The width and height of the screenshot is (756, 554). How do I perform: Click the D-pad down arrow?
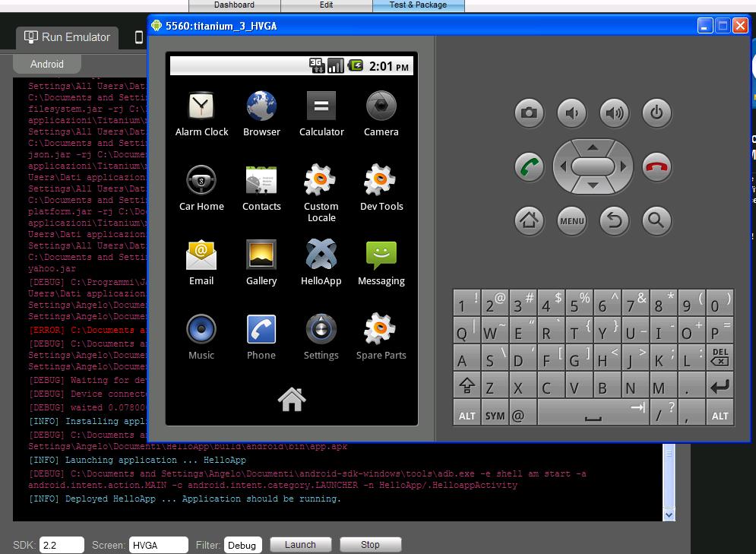(593, 186)
